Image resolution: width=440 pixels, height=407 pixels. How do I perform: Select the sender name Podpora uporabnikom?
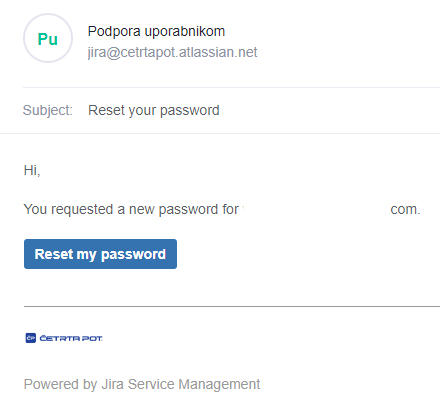156,31
